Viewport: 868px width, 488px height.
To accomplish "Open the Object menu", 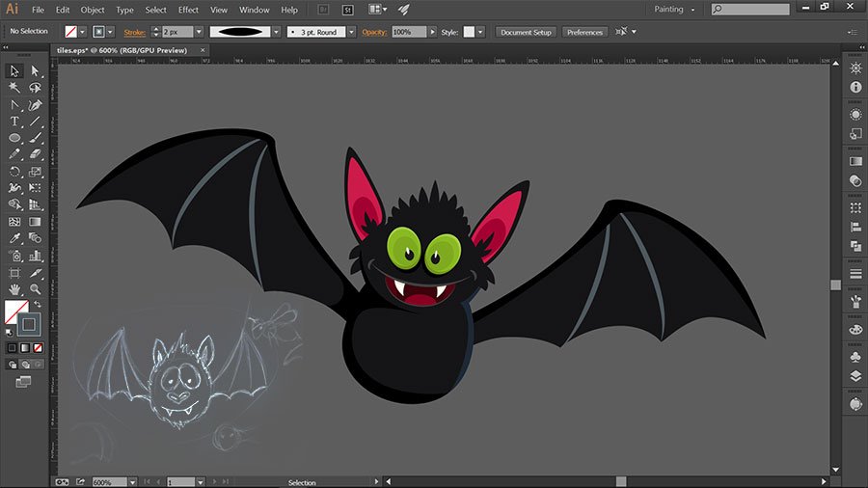I will (x=93, y=10).
